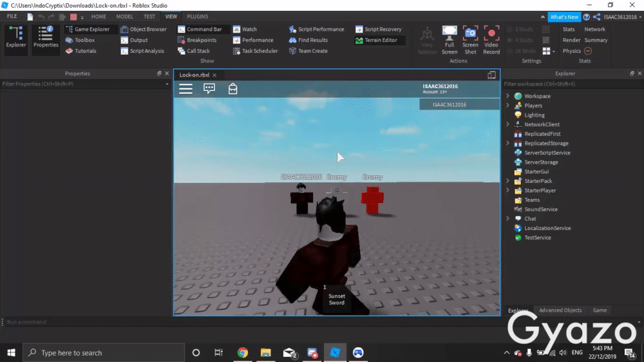Screen dimensions: 644x362
Task: Open Script Analysis
Action: coord(142,51)
